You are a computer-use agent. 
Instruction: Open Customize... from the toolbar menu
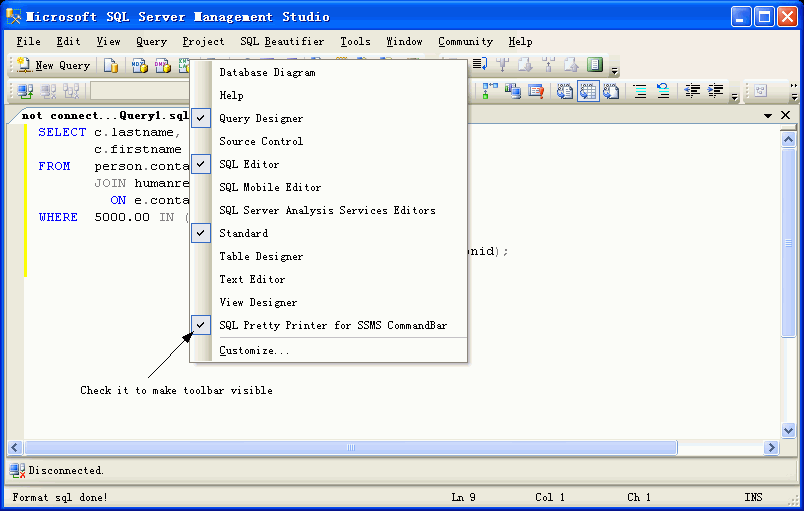pyautogui.click(x=328, y=351)
